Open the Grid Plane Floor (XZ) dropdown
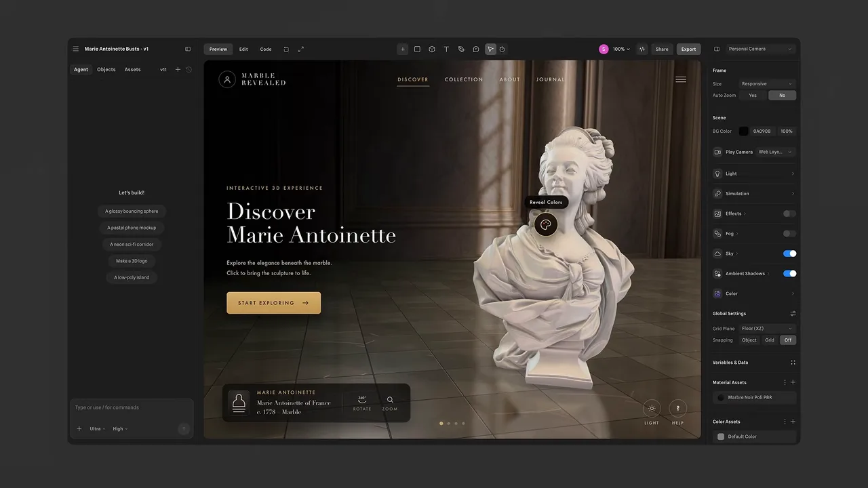Viewport: 868px width, 488px height. [766, 329]
